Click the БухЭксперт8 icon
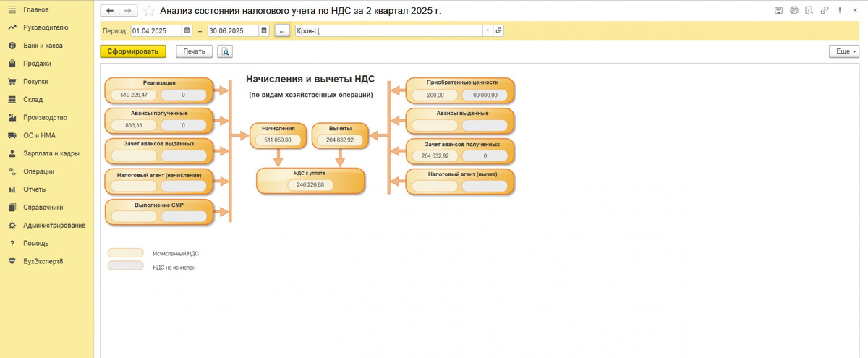The height and width of the screenshot is (358, 868). click(12, 261)
